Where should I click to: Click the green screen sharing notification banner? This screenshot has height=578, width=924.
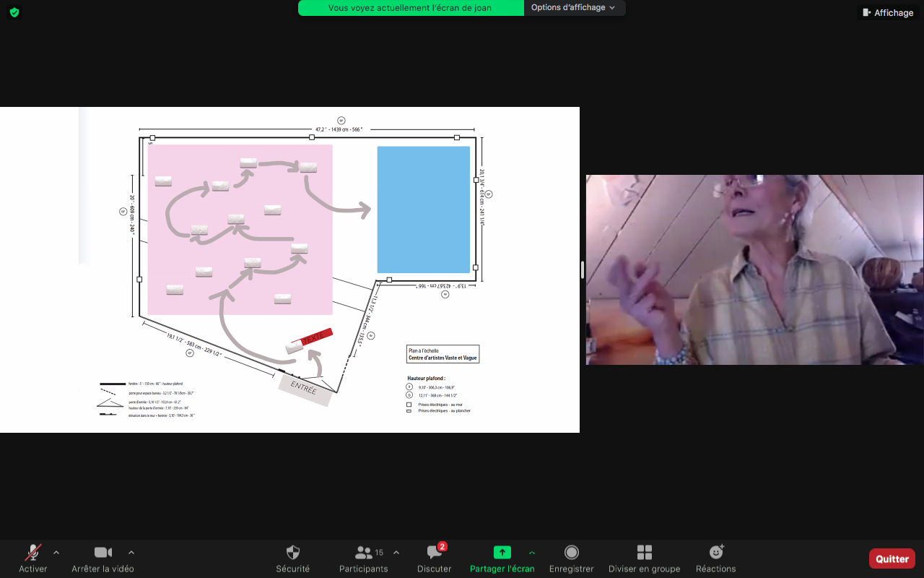pos(410,8)
